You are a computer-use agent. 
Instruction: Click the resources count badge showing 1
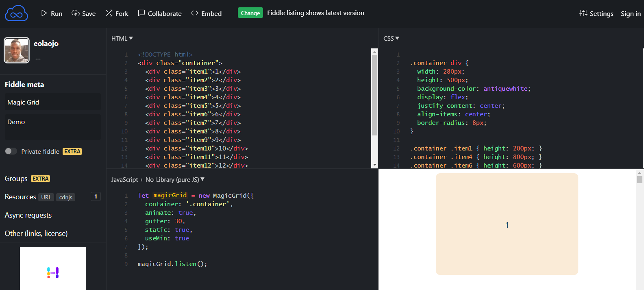pyautogui.click(x=96, y=197)
